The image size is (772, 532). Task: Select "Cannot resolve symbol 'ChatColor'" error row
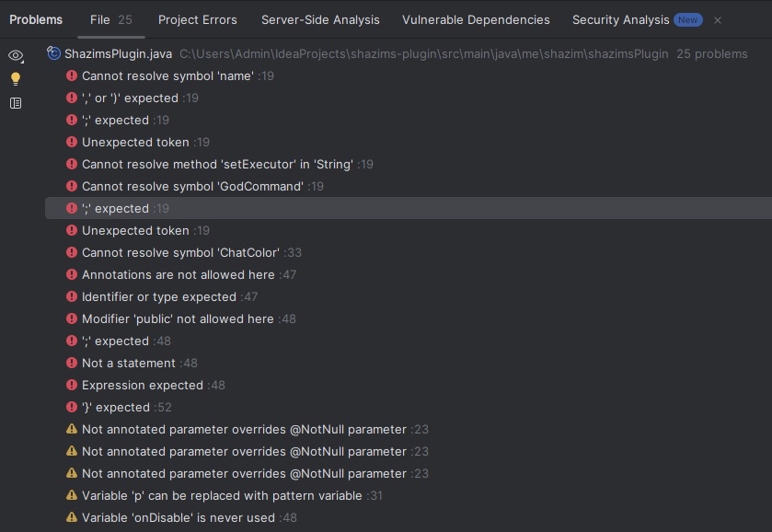[x=180, y=252]
